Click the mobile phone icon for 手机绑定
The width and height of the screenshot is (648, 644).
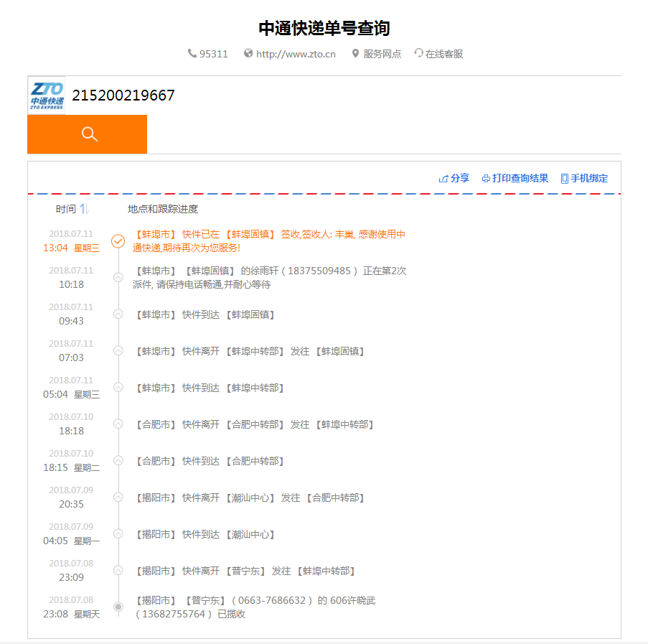565,179
